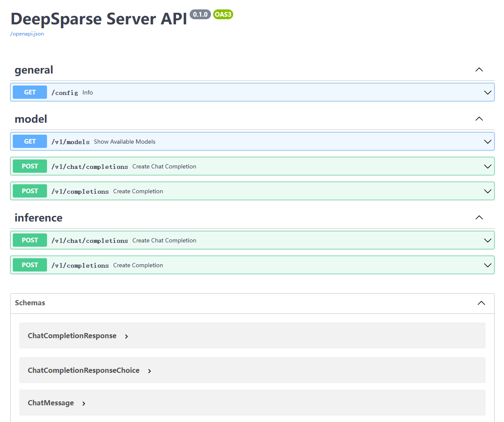
Task: Click model Create Chat Completion description
Action: (x=164, y=167)
